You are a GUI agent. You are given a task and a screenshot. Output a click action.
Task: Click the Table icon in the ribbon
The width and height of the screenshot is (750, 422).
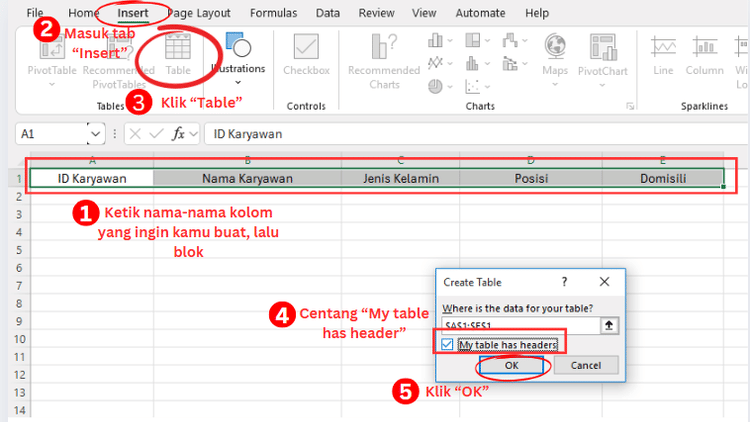click(x=178, y=53)
